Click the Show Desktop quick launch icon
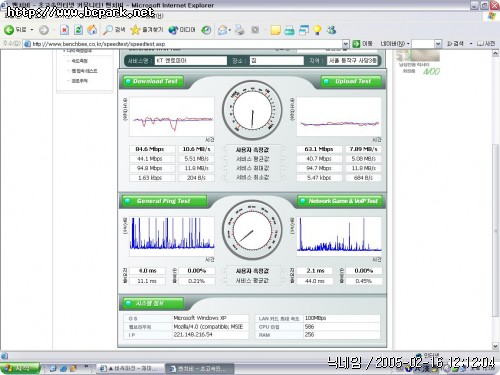500x375 pixels. click(x=53, y=368)
